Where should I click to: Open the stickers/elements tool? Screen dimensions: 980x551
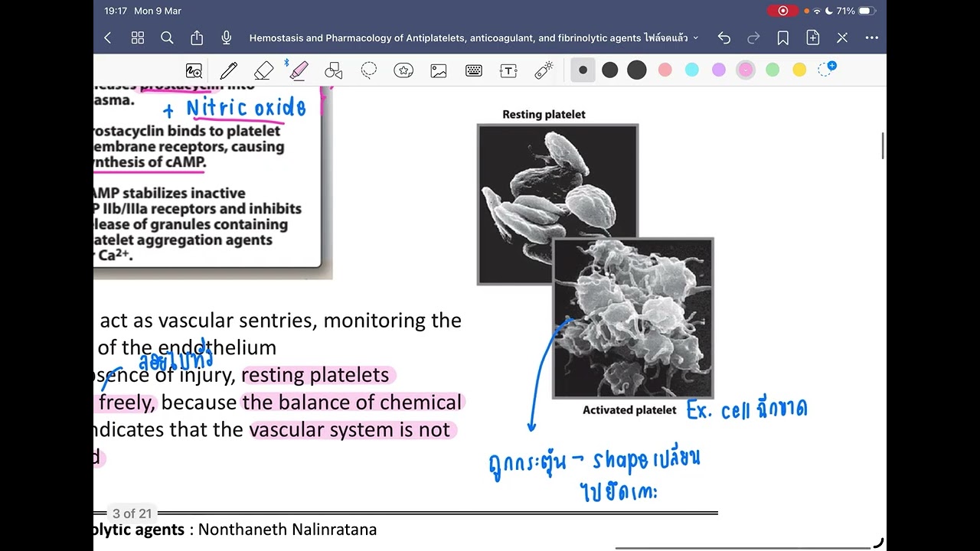tap(403, 70)
